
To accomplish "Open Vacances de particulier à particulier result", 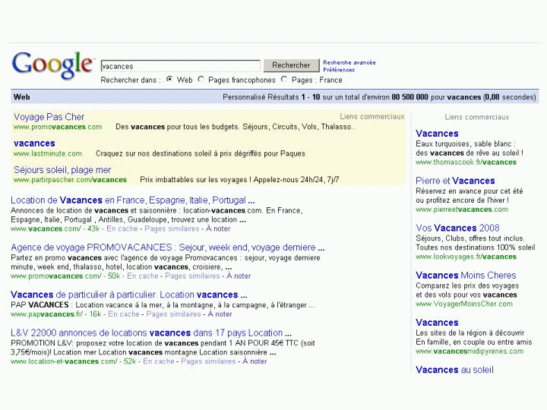I will coord(129,295).
